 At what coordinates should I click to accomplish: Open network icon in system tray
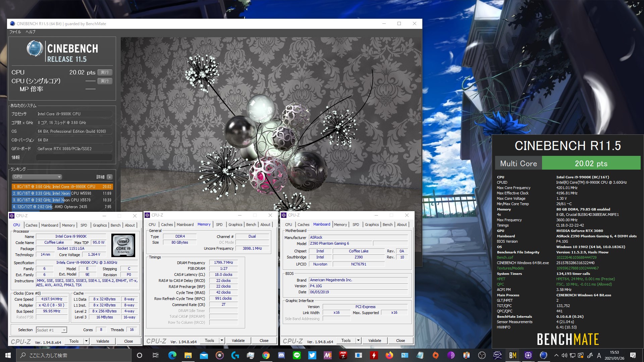click(x=573, y=355)
